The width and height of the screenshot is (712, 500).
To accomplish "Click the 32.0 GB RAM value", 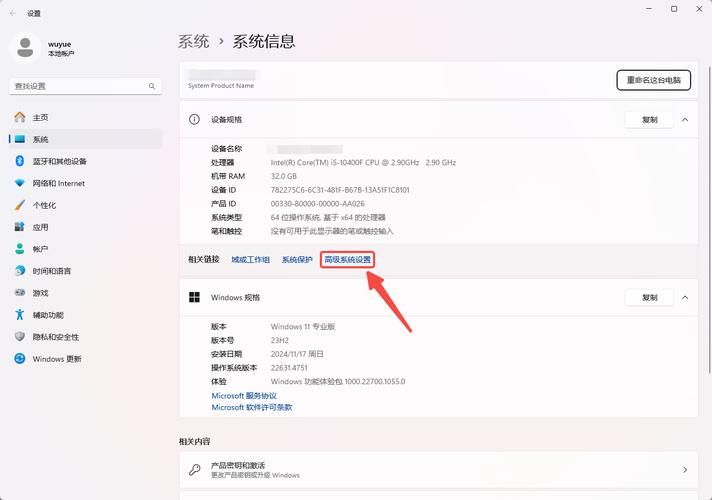I will (283, 176).
